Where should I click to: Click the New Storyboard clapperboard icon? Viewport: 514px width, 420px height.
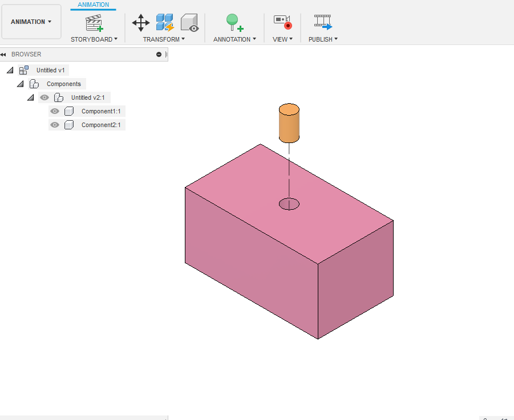(x=94, y=23)
